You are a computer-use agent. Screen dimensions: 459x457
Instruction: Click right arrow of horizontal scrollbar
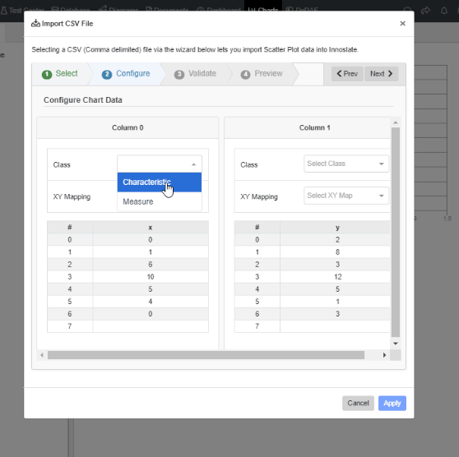pos(384,355)
